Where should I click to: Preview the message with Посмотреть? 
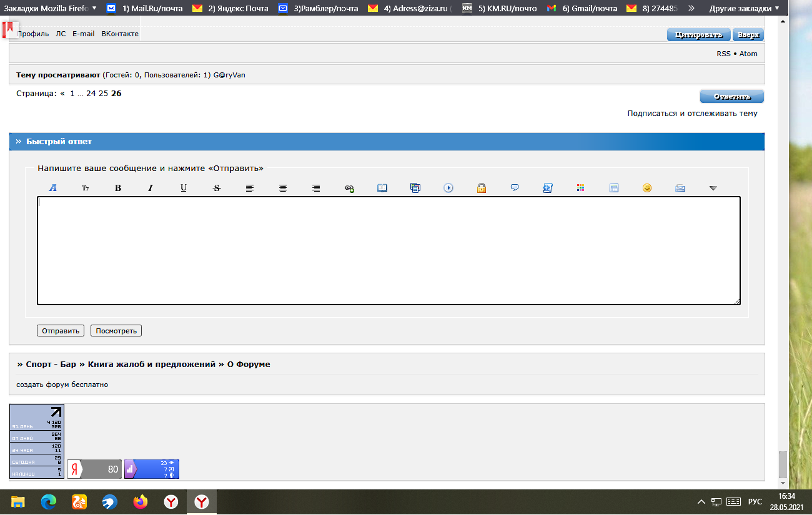click(x=116, y=331)
